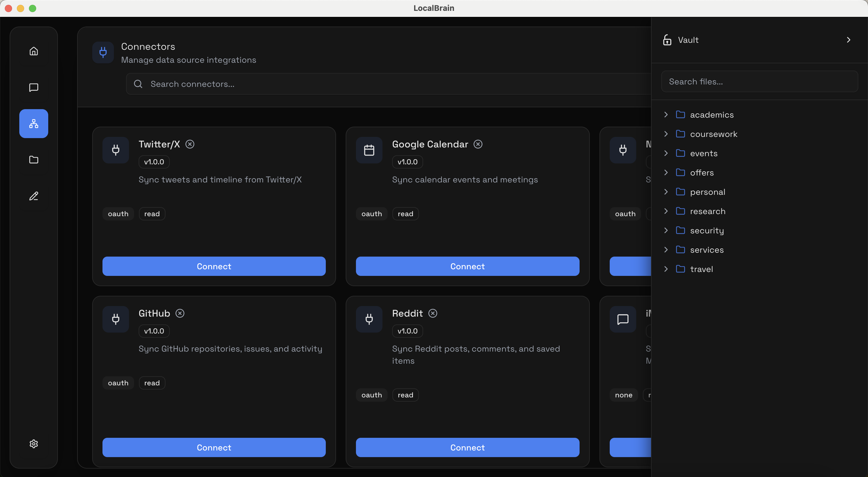The height and width of the screenshot is (477, 868).
Task: Connect the Twitter/X connector
Action: [x=214, y=266]
